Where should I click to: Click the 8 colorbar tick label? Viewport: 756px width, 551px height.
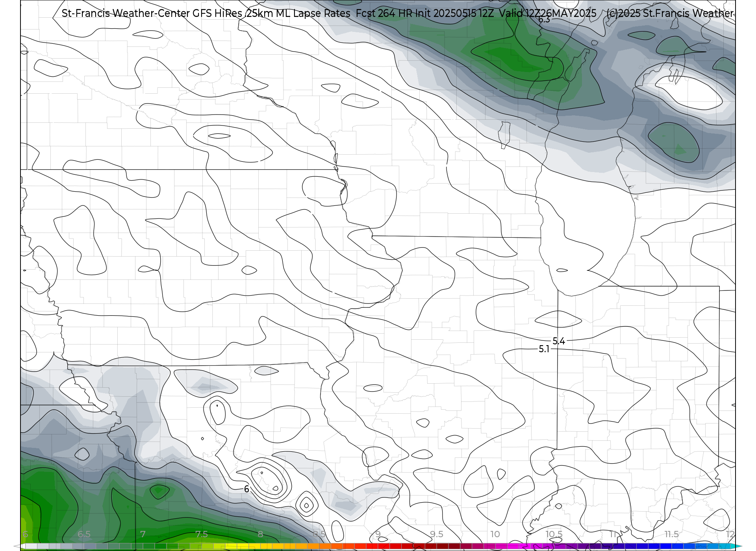tap(260, 534)
